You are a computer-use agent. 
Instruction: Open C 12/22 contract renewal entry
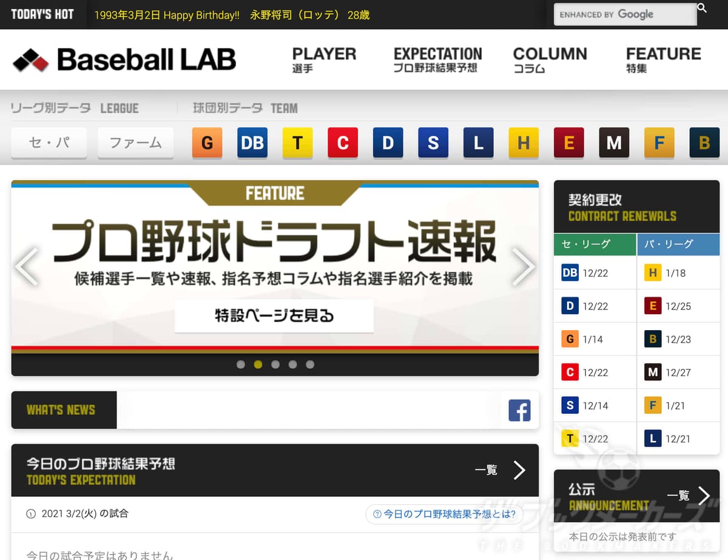pyautogui.click(x=595, y=372)
